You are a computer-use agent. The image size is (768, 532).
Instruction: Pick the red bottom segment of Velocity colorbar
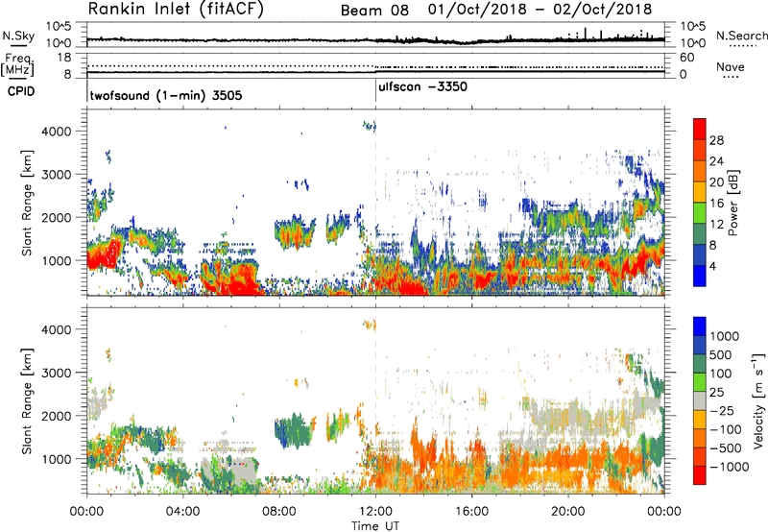(700, 475)
